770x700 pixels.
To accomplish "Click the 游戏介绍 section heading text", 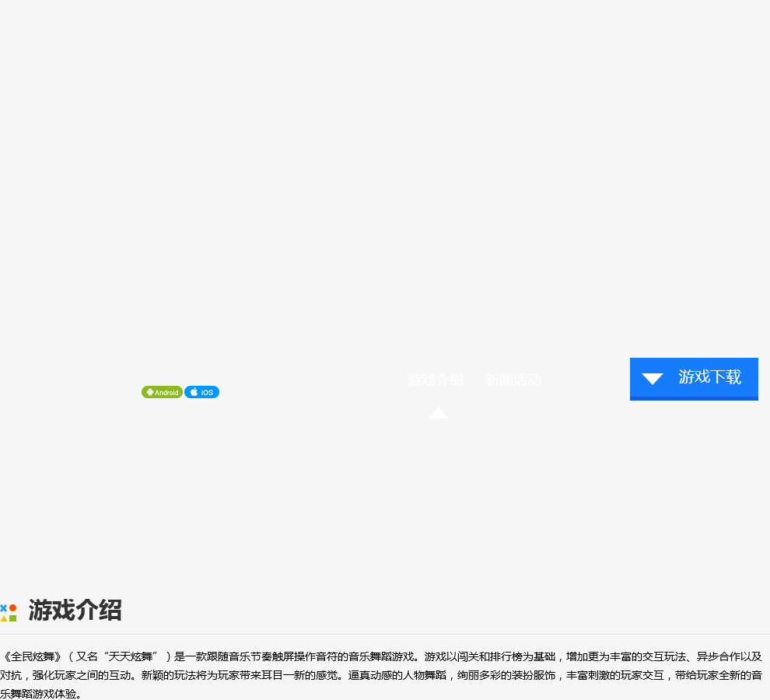I will (75, 610).
